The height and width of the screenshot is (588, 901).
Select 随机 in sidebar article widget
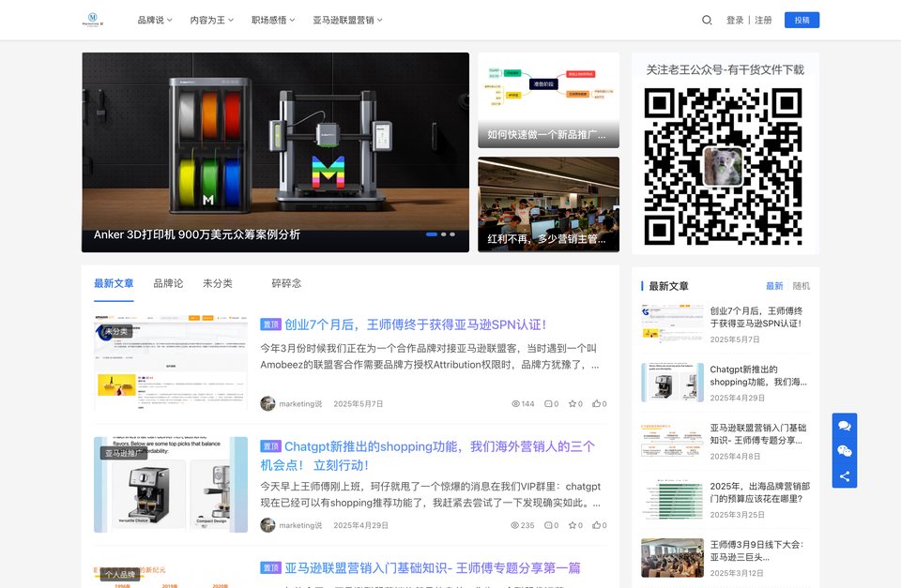pyautogui.click(x=802, y=286)
